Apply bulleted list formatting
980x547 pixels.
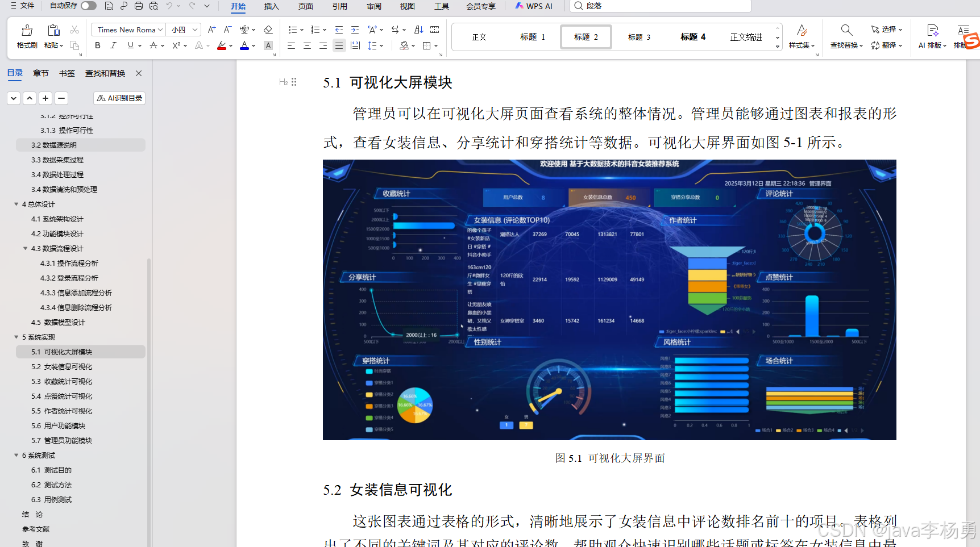[292, 30]
